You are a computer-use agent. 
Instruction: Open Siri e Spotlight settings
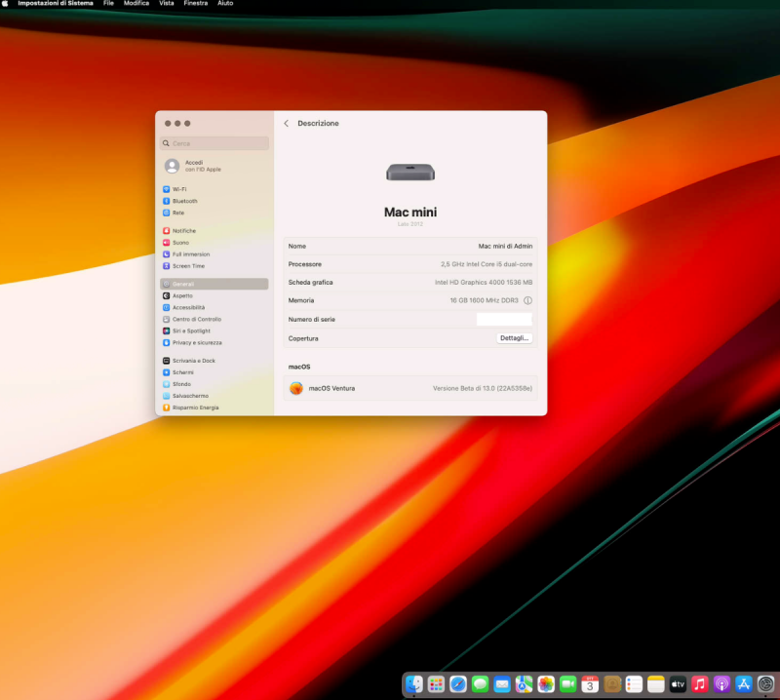click(191, 331)
